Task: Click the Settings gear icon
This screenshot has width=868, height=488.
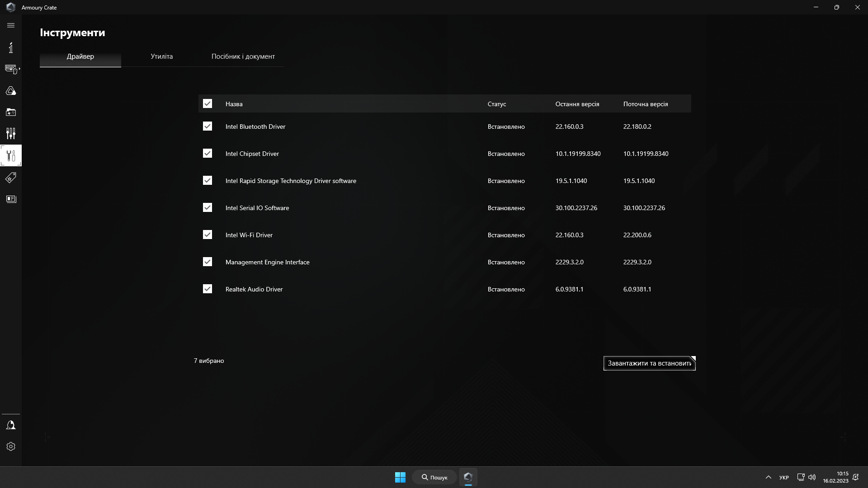Action: click(x=11, y=446)
